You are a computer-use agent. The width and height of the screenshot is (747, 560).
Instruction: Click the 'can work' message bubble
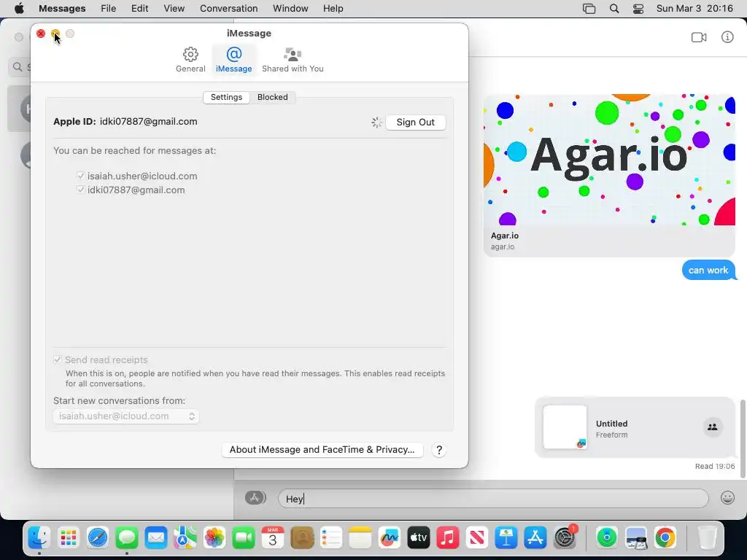[708, 270]
